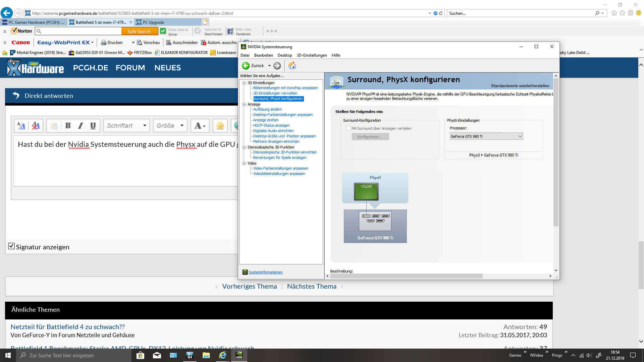The height and width of the screenshot is (362, 644).
Task: Select Mehrere Anzeigen einrichten tree item
Action: click(276, 141)
